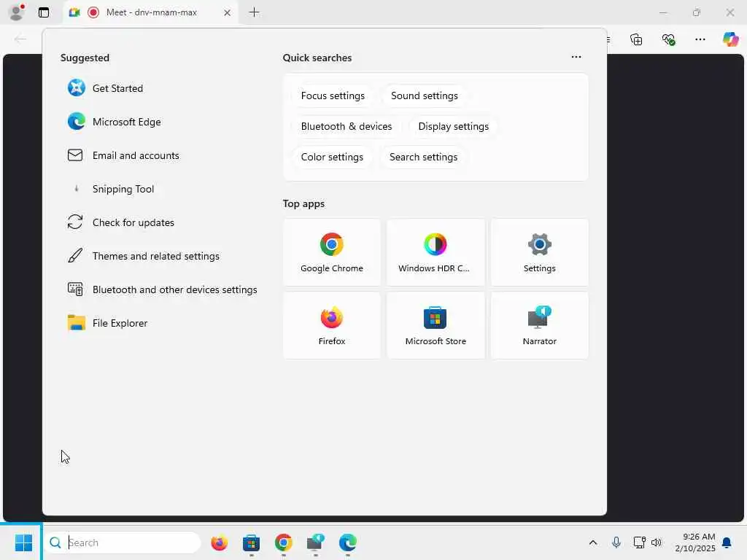
Task: Select Bluetooth & devices quick search
Action: tap(347, 126)
